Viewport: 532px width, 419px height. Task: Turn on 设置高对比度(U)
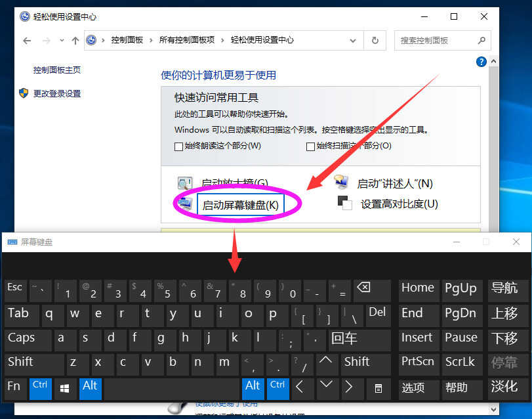399,204
